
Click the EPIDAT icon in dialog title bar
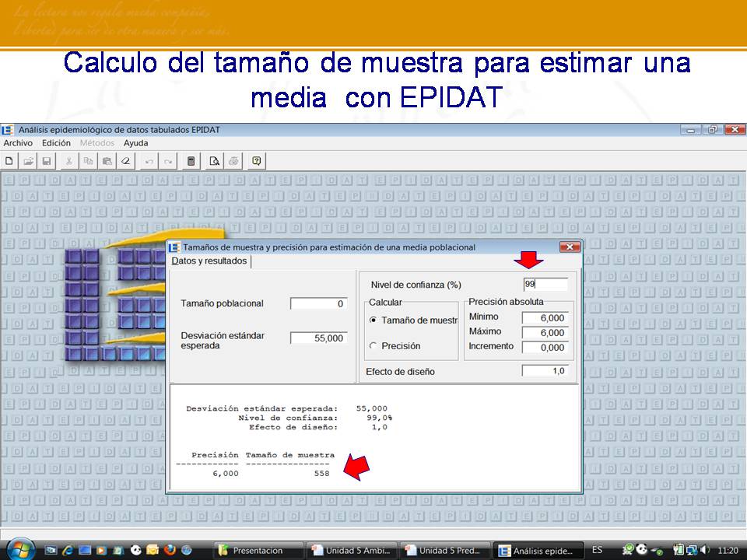tap(174, 247)
